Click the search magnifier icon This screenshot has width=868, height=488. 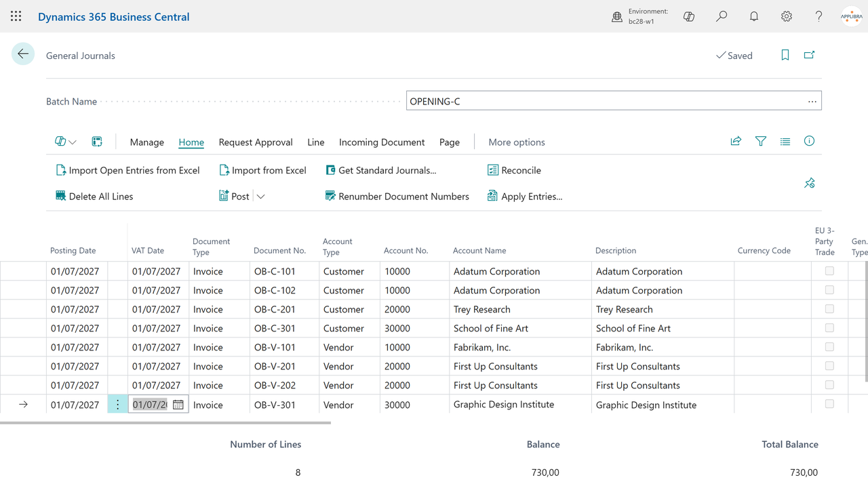(722, 16)
